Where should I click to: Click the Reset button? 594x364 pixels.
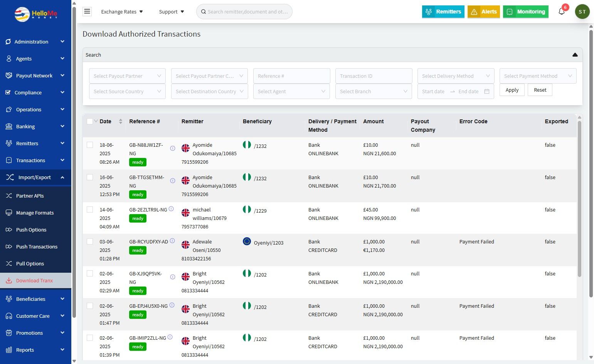click(540, 90)
